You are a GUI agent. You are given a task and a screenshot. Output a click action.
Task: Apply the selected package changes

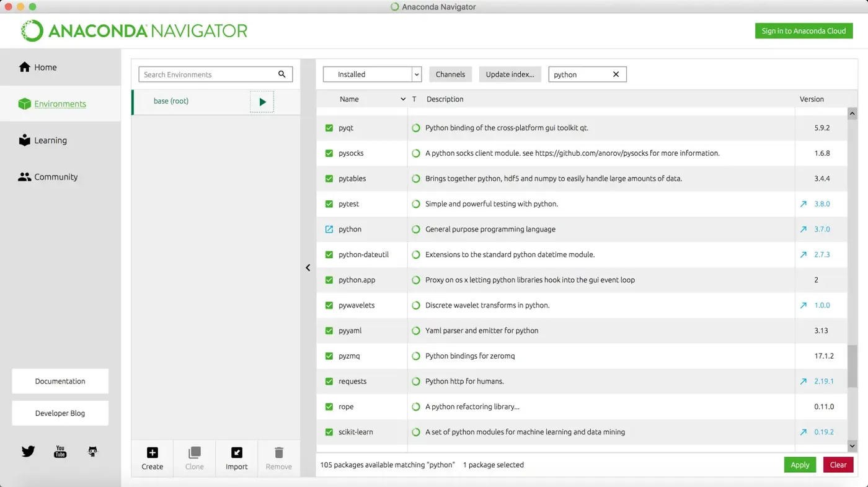point(800,465)
